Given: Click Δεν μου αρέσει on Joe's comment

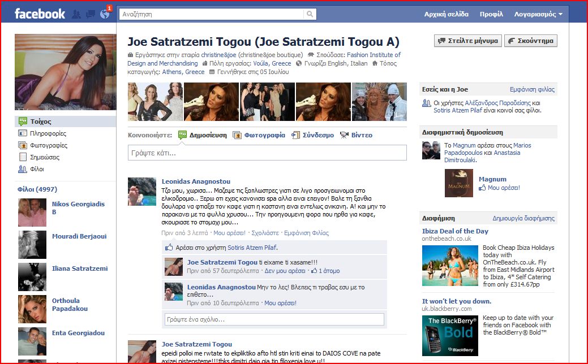Looking at the screenshot, I should click(285, 271).
